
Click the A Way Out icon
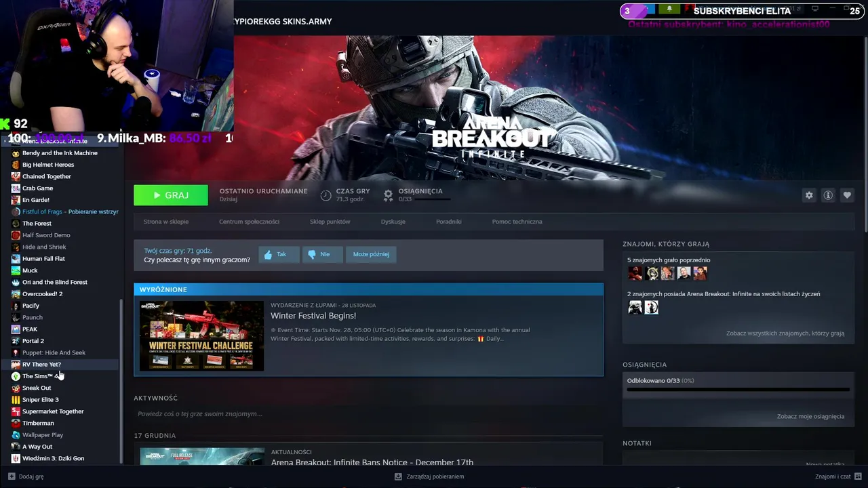click(x=16, y=447)
